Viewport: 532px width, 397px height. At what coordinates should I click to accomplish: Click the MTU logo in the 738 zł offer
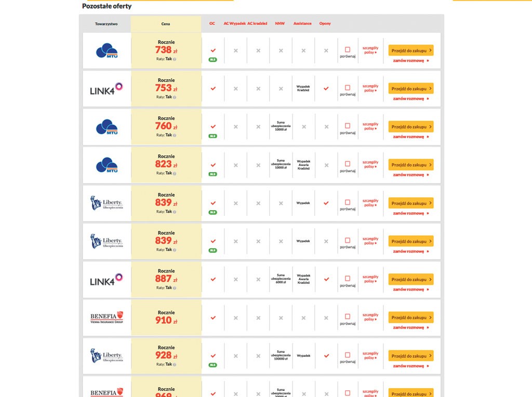coord(107,50)
